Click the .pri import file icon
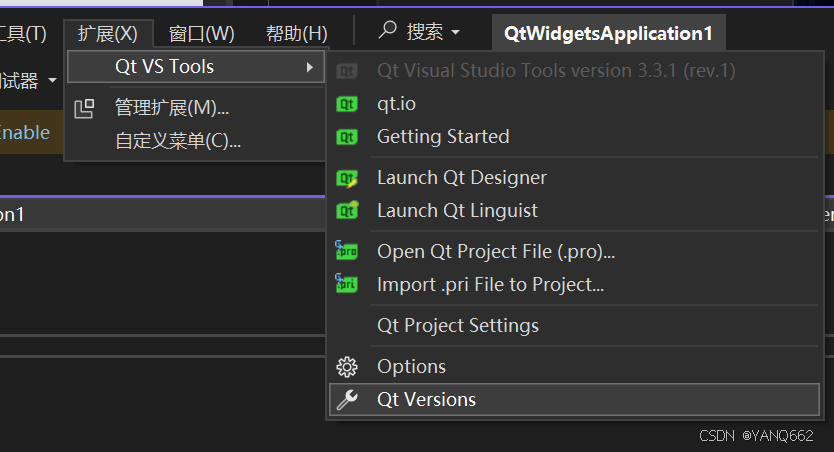 coord(346,283)
